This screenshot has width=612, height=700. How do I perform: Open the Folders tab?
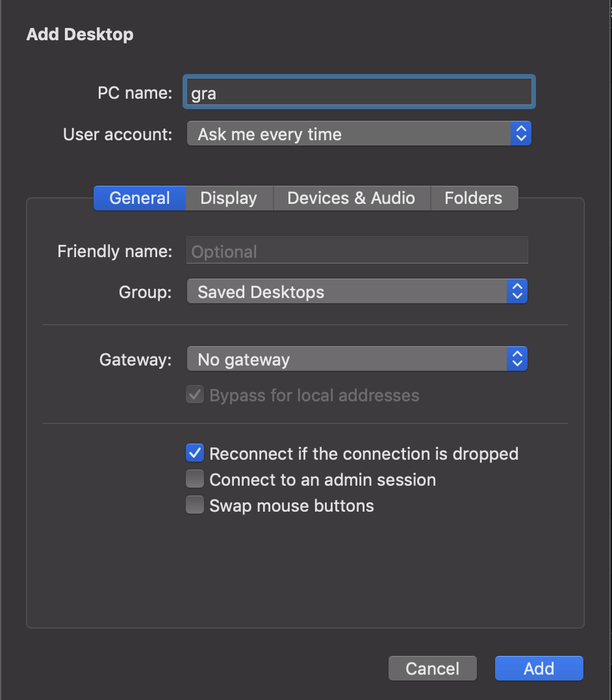point(474,198)
